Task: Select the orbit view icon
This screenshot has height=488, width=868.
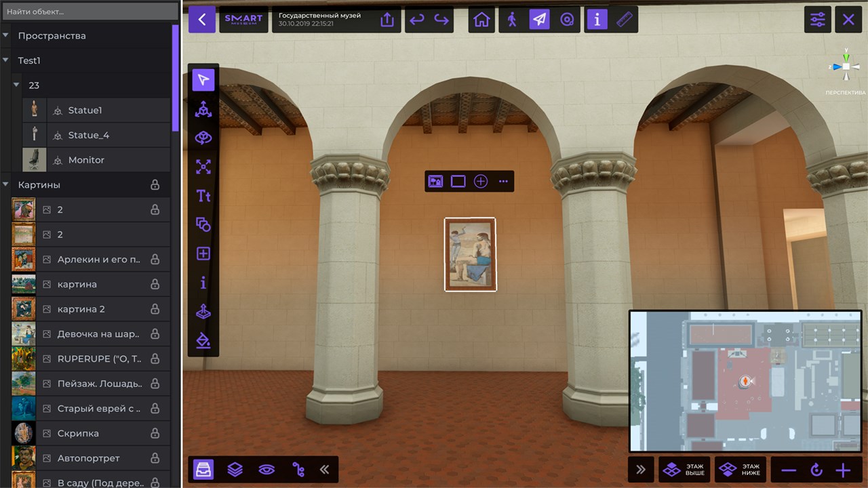Action: pos(567,20)
